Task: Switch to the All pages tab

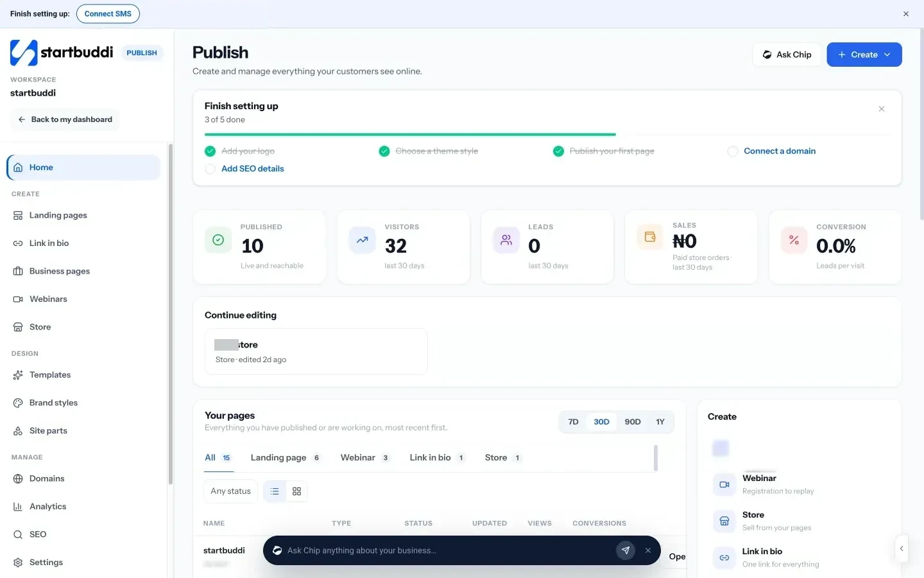Action: tap(218, 458)
